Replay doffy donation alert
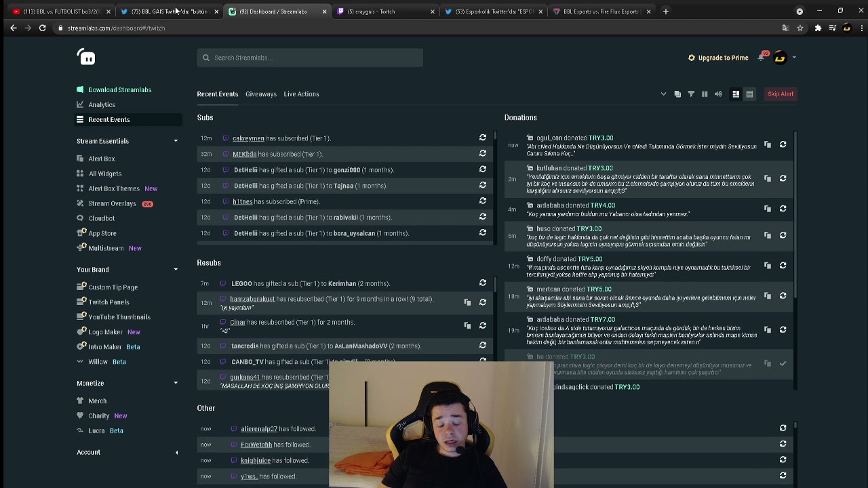 (783, 266)
